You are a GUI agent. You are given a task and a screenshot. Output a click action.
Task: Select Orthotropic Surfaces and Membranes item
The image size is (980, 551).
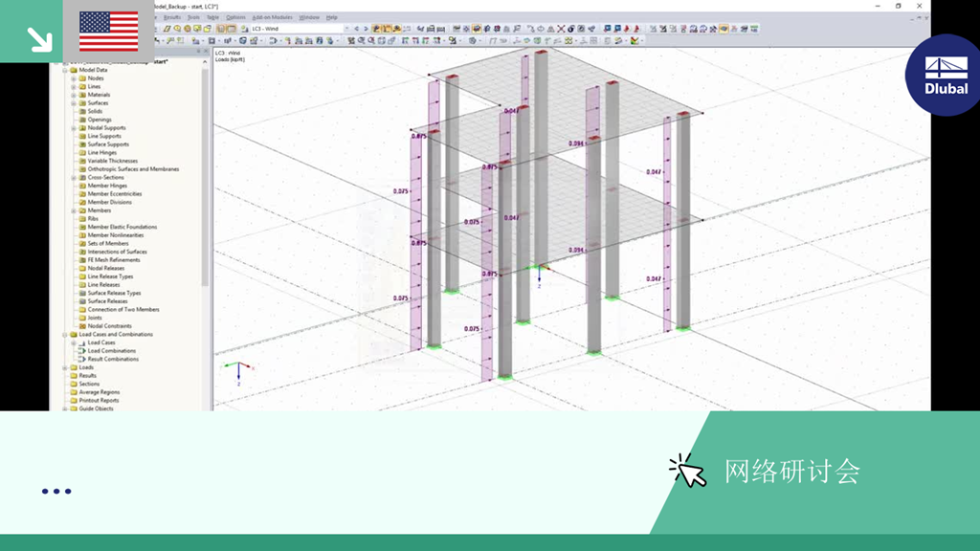(133, 169)
